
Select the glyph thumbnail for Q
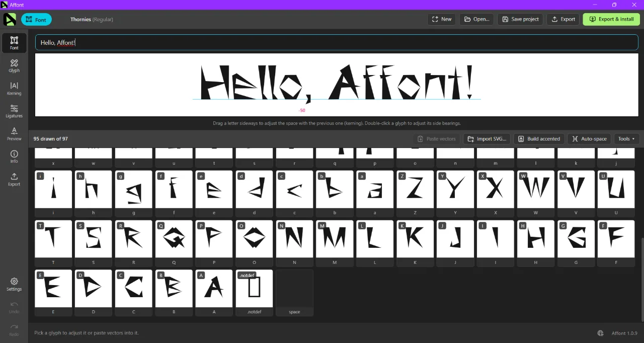pos(174,243)
